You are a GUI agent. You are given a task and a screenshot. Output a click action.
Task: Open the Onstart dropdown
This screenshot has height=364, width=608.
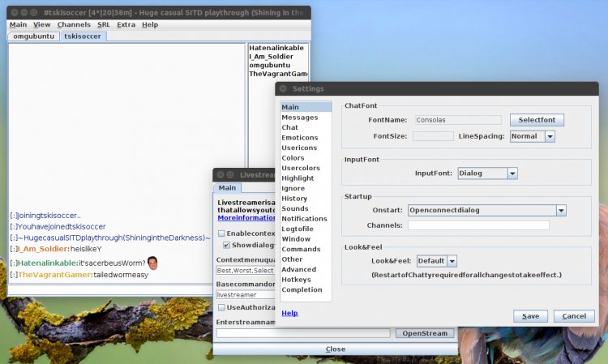click(x=486, y=210)
